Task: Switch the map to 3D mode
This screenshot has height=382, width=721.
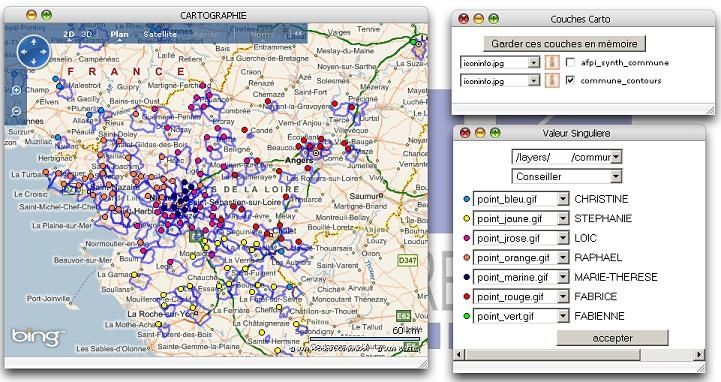Action: point(86,34)
